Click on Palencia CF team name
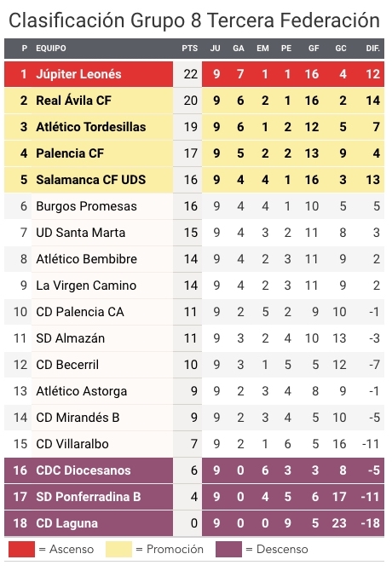This screenshot has width=392, height=571. coord(70,153)
